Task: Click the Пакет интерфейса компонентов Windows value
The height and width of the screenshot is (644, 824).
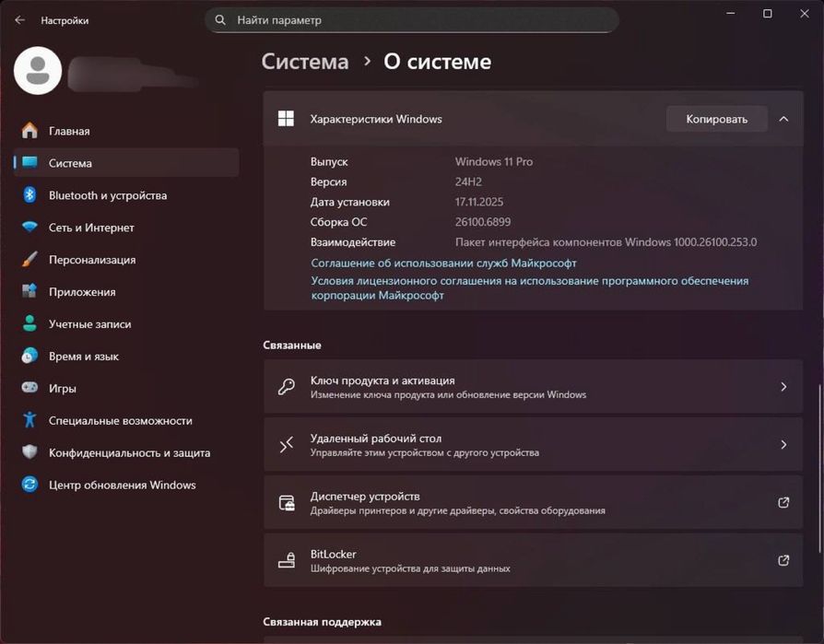Action: point(606,242)
